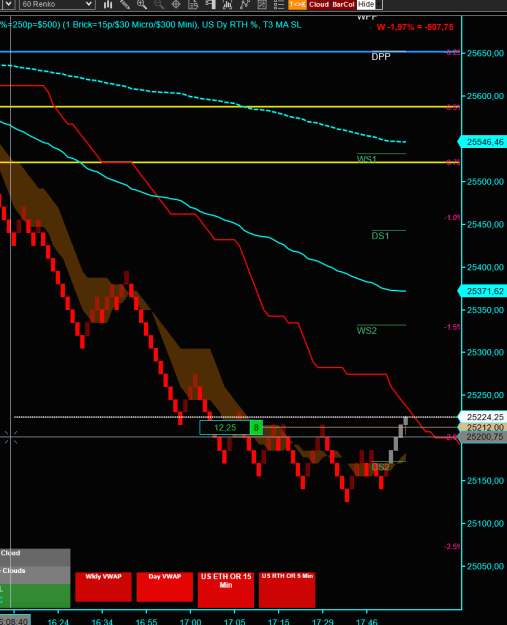
Task: Click the zoom in magnifier
Action: (142, 4)
